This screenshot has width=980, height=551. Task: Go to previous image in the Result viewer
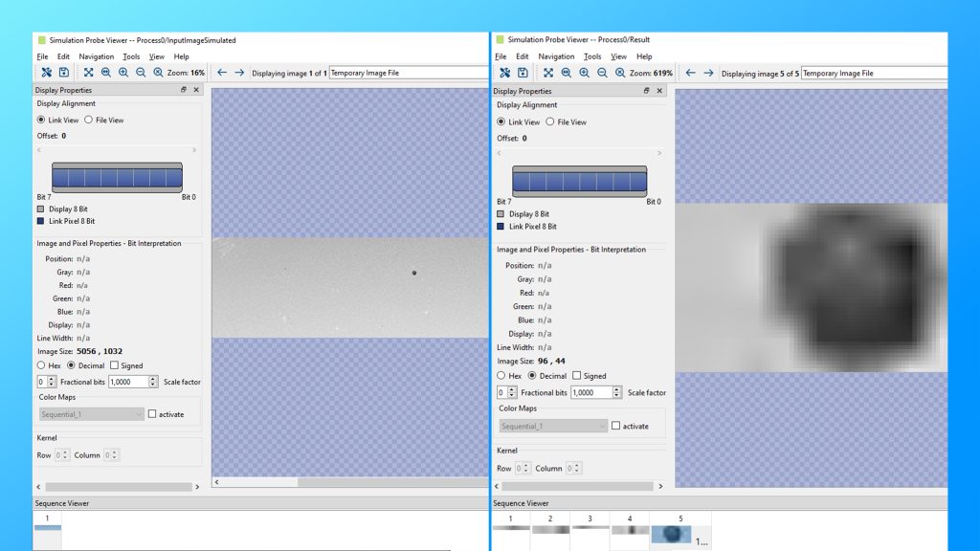[690, 73]
